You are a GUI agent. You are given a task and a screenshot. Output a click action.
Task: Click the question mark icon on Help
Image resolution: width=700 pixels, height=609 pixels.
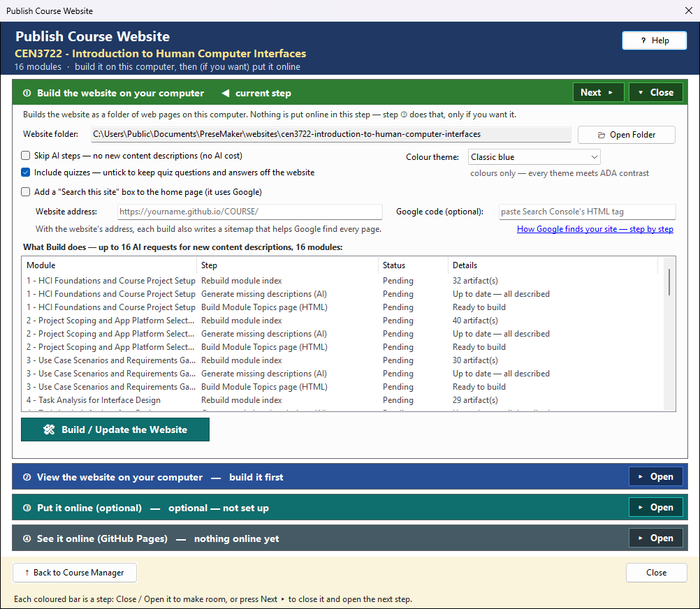[643, 41]
